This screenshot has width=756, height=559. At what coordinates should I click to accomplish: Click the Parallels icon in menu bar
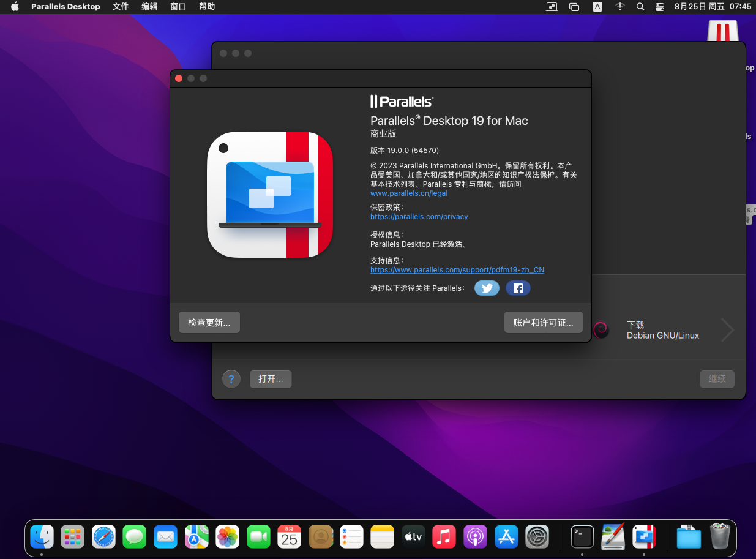[552, 7]
